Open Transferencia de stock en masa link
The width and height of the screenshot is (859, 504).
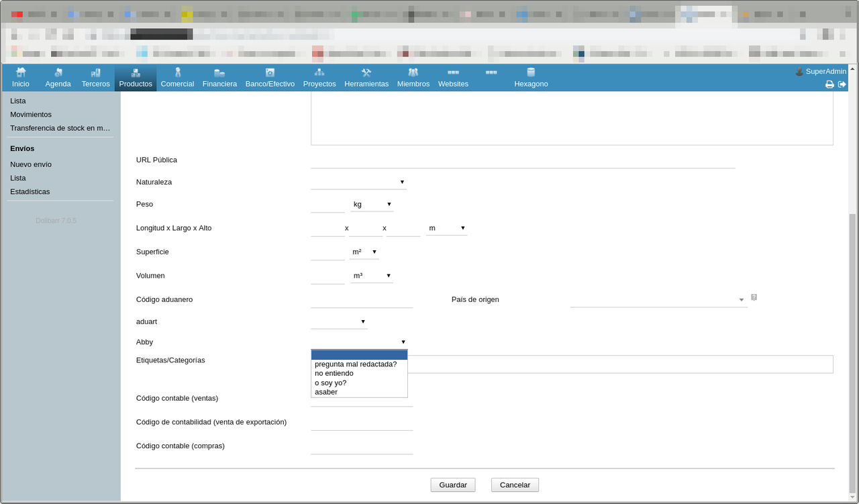[60, 128]
